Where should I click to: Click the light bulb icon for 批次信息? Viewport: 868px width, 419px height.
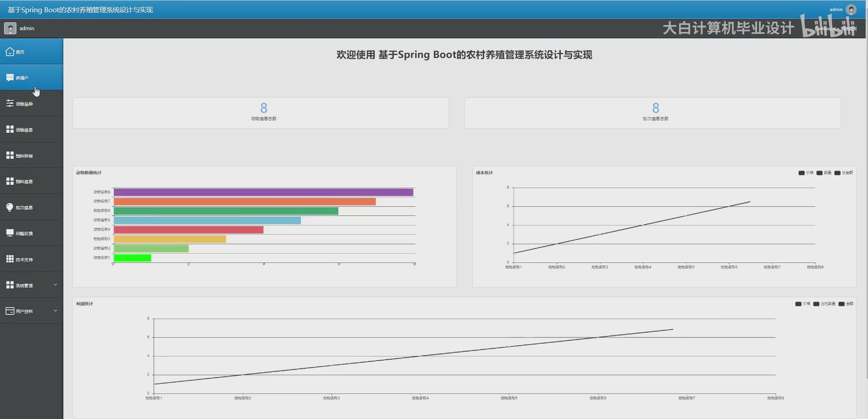10,207
